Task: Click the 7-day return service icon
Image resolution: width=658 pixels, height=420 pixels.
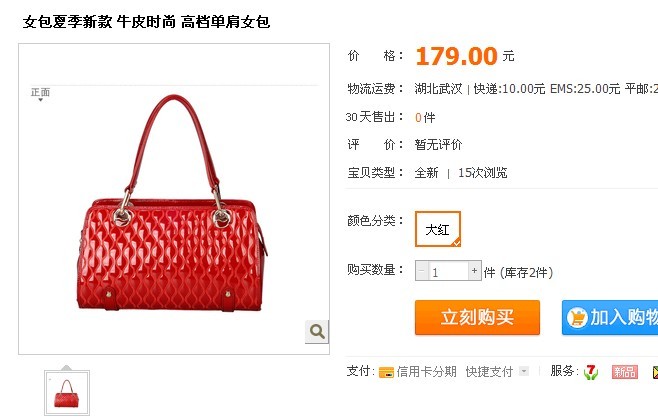Action: 591,372
